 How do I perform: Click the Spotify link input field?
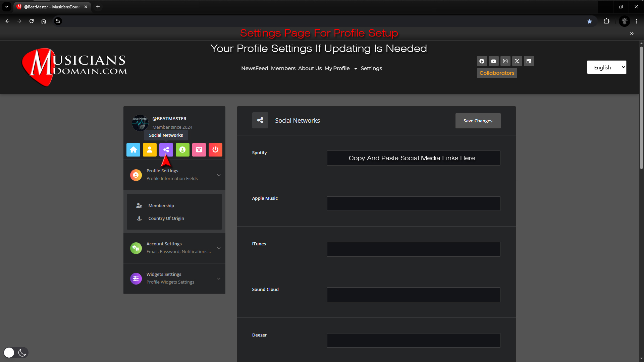point(413,158)
